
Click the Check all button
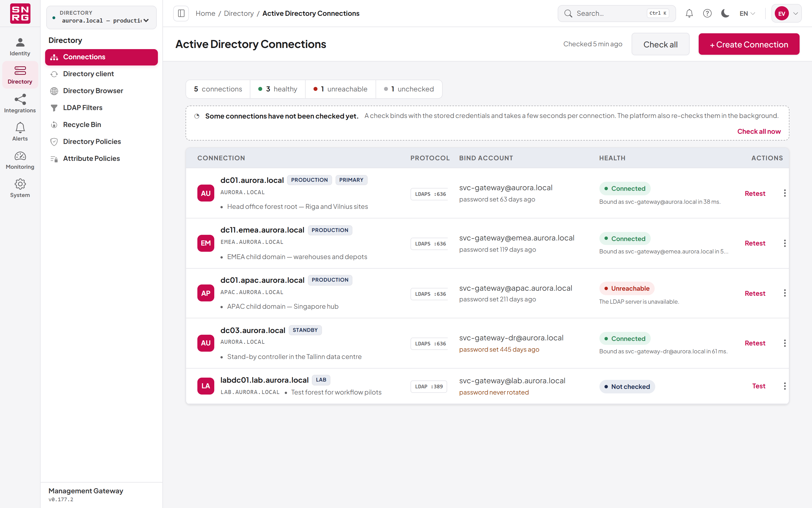point(660,44)
